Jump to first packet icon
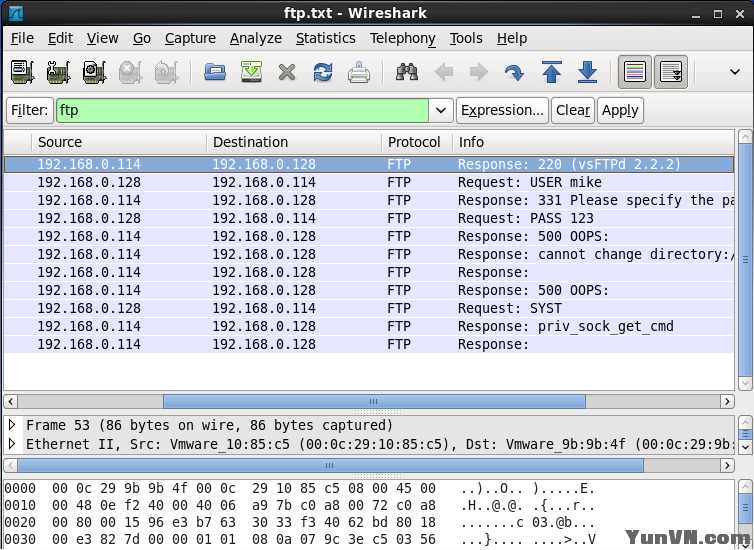This screenshot has height=550, width=754. [552, 72]
